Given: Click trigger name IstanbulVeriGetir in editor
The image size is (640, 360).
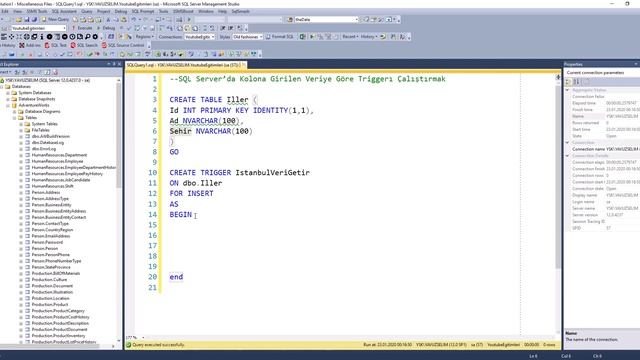Looking at the screenshot, I should 272,173.
